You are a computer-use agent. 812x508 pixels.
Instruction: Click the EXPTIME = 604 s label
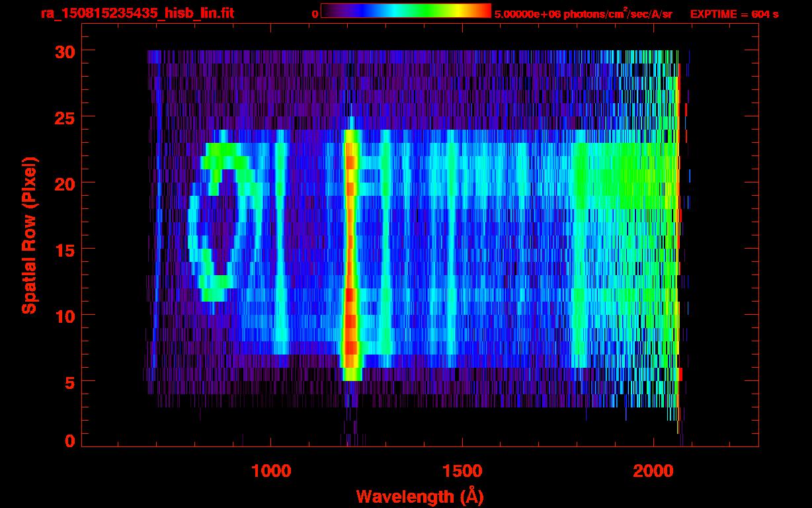734,14
